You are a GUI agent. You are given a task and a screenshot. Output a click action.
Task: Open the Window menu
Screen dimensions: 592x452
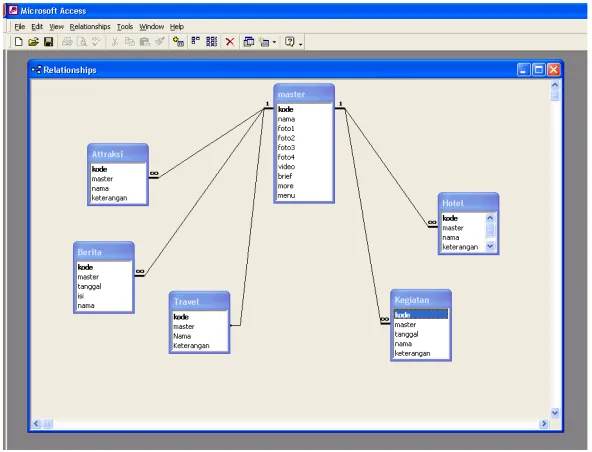pyautogui.click(x=151, y=27)
